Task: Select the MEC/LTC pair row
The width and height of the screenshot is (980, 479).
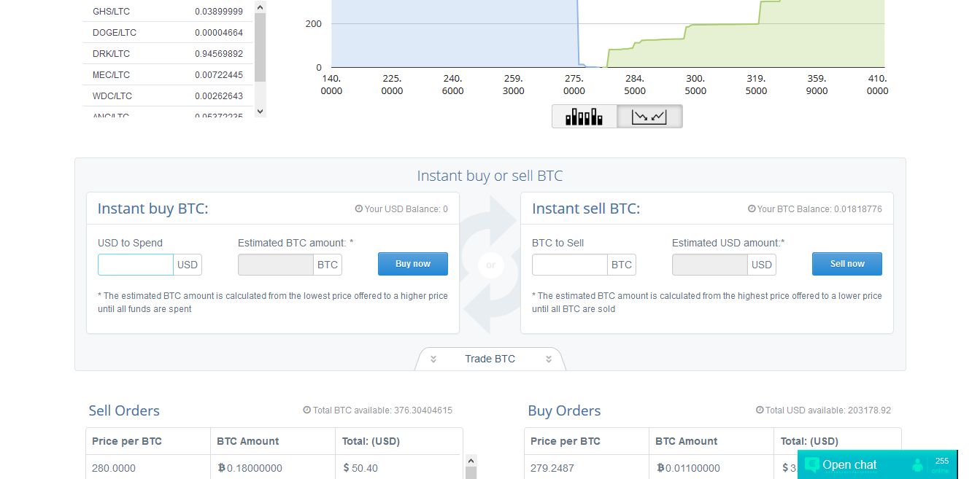Action: [x=167, y=75]
